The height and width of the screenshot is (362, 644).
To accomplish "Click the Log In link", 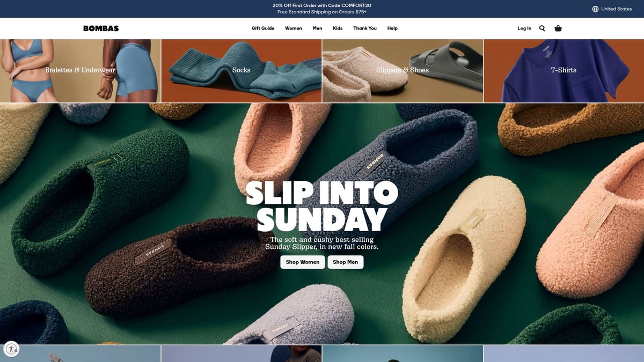I will pyautogui.click(x=524, y=28).
